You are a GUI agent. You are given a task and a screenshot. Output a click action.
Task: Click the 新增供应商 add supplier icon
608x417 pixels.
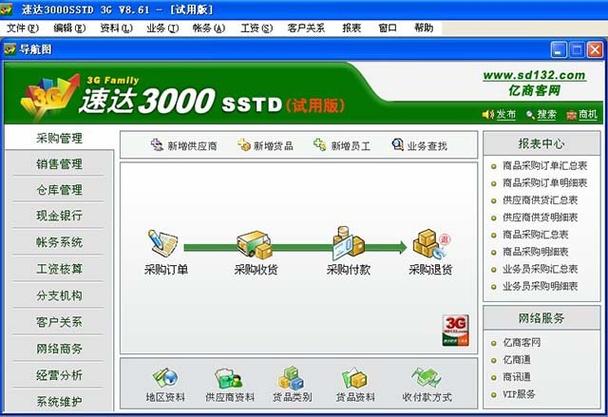tap(157, 145)
